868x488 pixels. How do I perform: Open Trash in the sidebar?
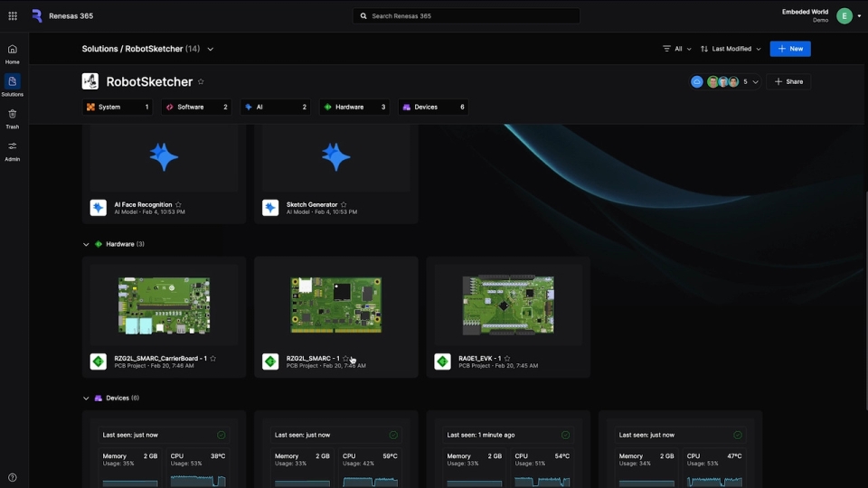(x=13, y=118)
